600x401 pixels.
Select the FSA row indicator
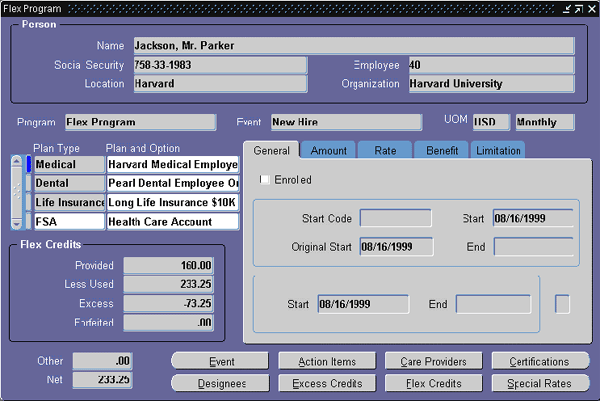click(x=29, y=221)
